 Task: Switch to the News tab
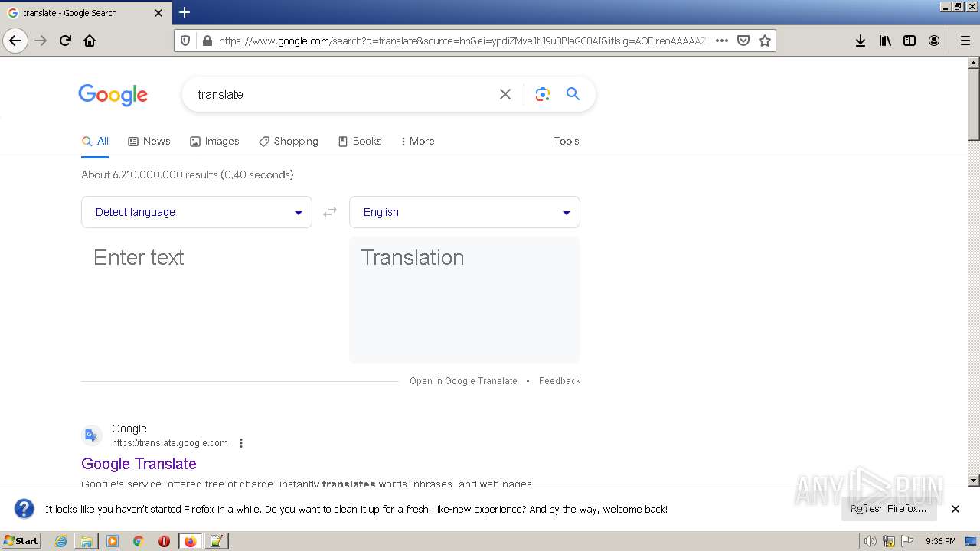149,141
